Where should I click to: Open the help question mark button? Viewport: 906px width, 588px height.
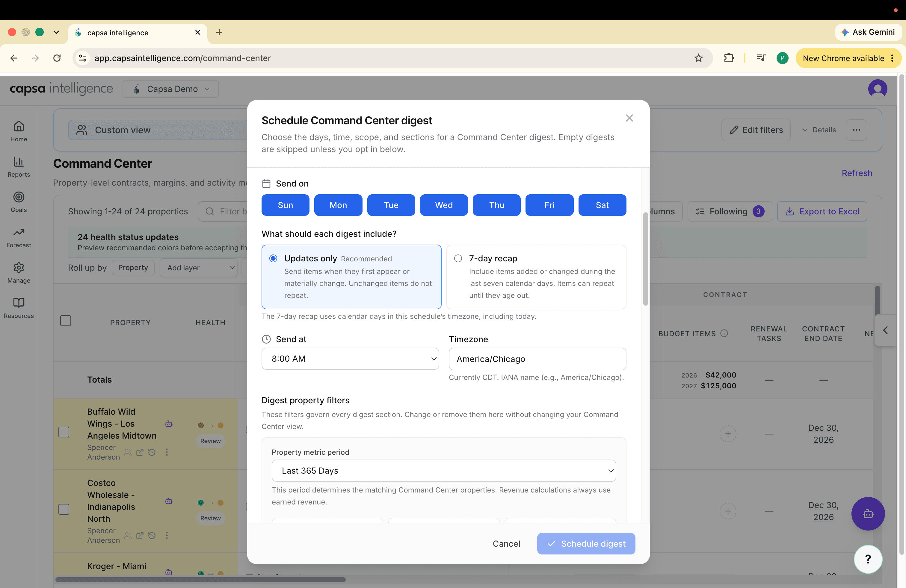coord(868,559)
